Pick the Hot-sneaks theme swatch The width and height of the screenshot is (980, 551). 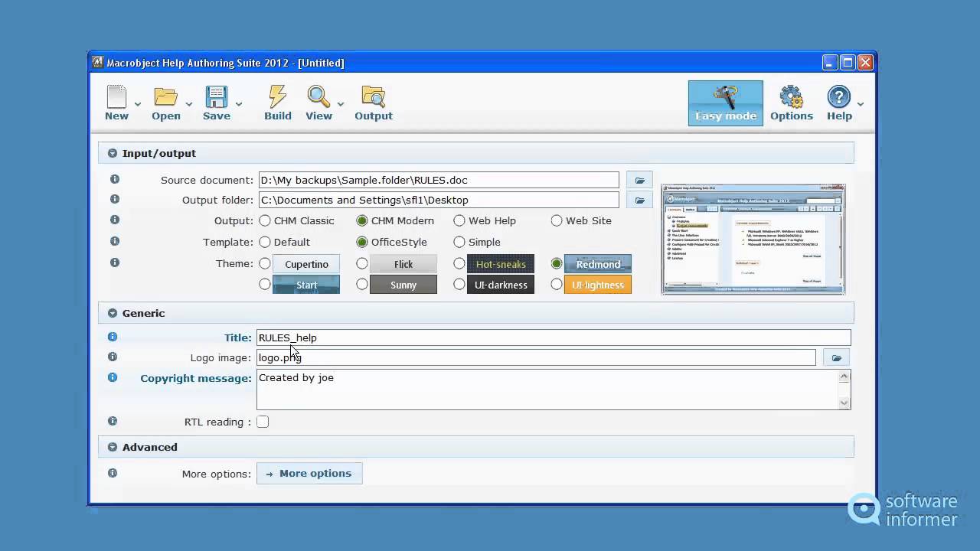pyautogui.click(x=501, y=264)
